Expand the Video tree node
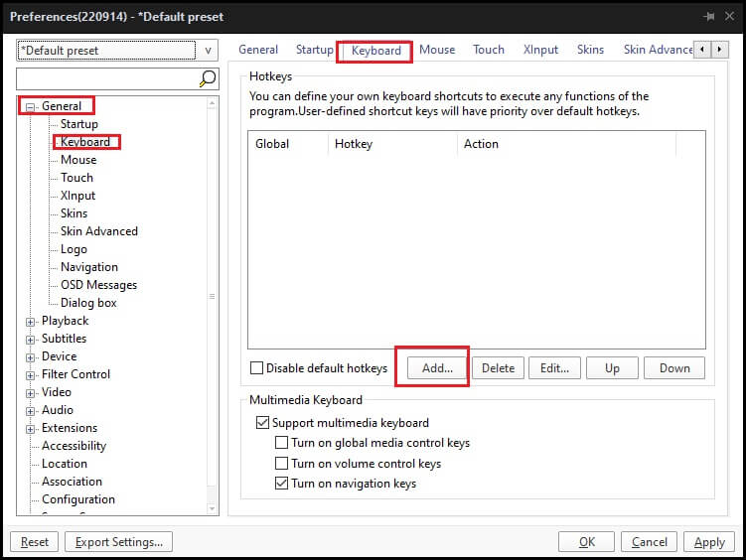The image size is (746, 560). 30,393
